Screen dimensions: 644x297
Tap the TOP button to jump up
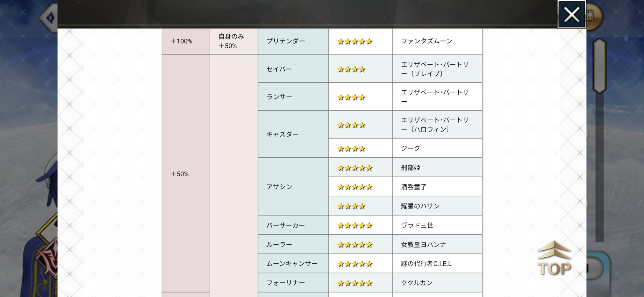[554, 259]
